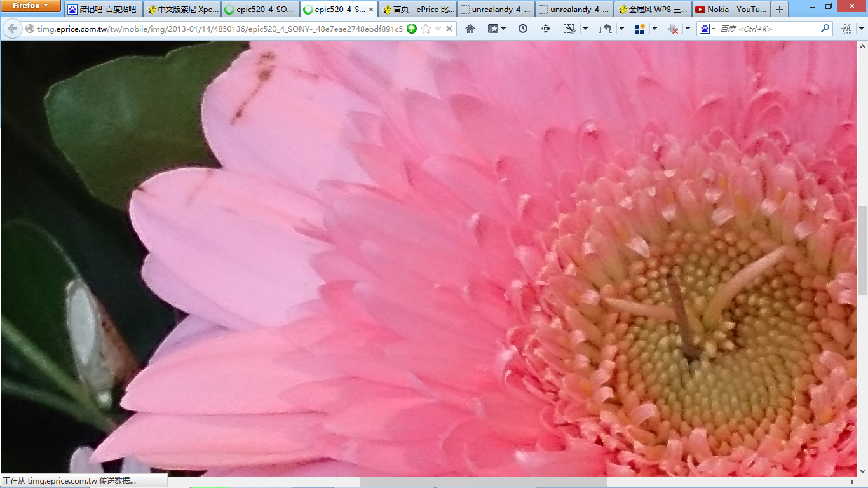Click the site identity globe icon

[x=29, y=29]
